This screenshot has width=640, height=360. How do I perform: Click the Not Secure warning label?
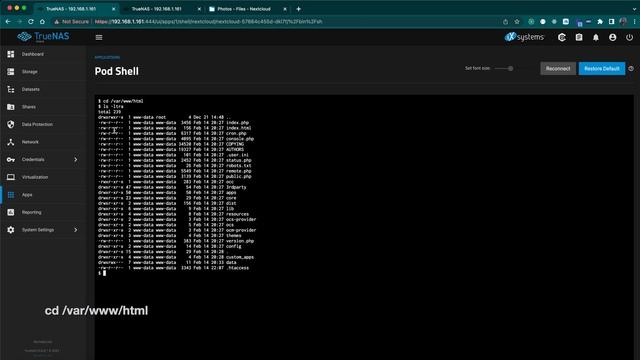tap(72, 22)
